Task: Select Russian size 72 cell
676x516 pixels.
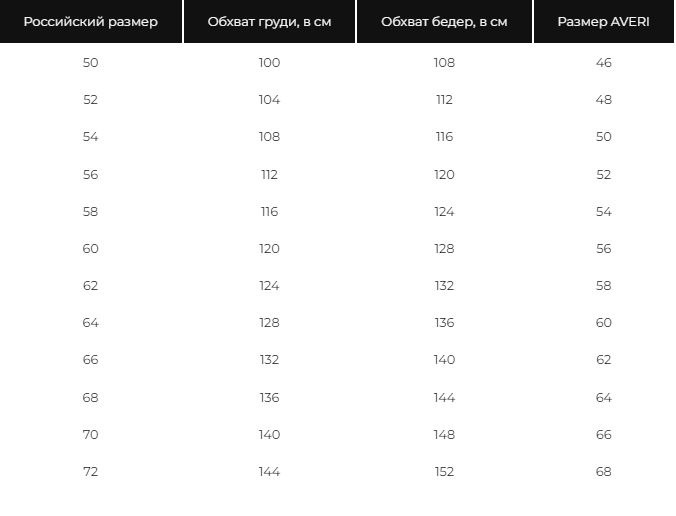Action: [91, 472]
